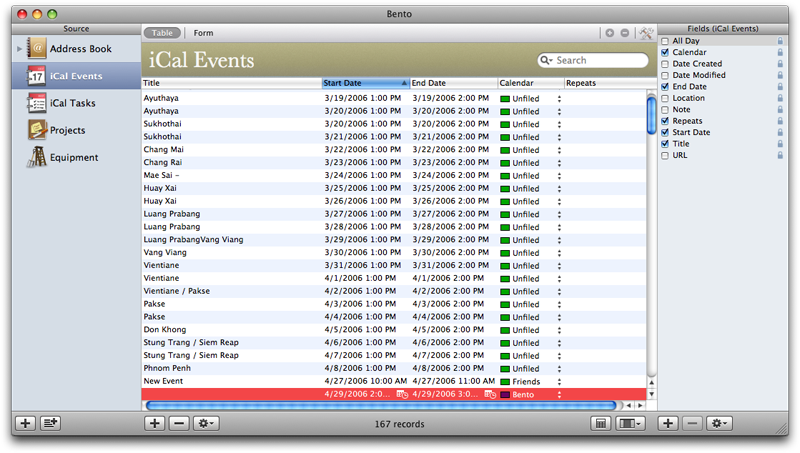Viewport: 800px width, 453px height.
Task: Uncheck the Repeats field checkbox
Action: (665, 121)
